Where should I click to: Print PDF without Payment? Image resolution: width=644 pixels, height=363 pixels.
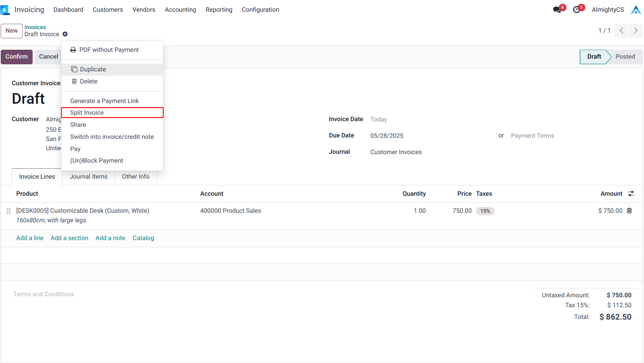pos(109,50)
